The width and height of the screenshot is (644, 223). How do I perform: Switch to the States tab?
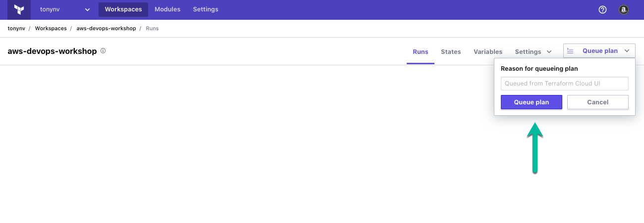click(451, 51)
